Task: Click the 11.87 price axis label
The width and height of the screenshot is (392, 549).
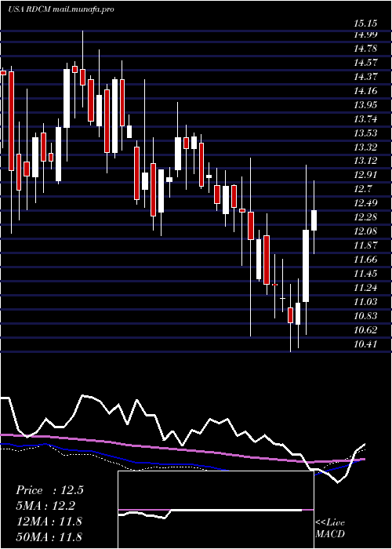Action: click(x=365, y=245)
